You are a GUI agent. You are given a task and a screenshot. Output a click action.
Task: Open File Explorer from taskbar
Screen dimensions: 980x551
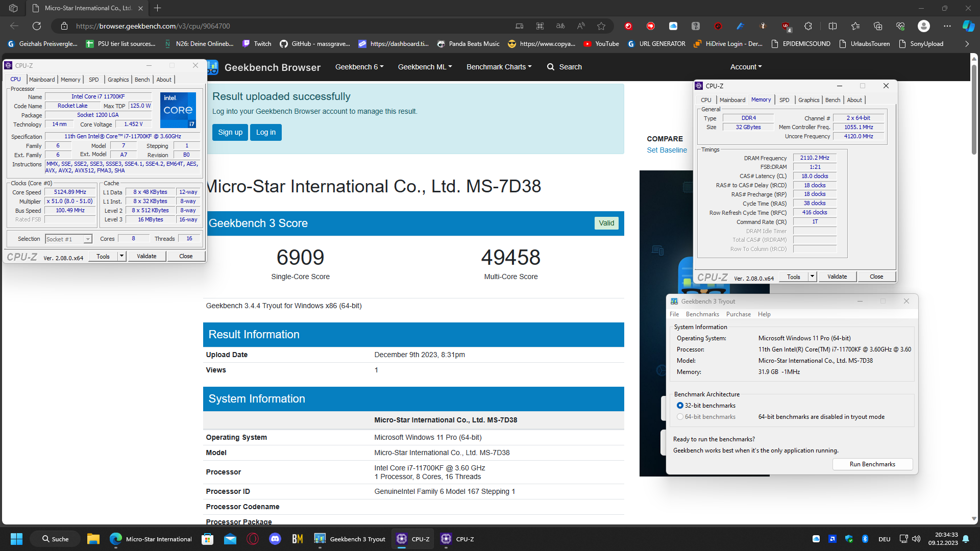[93, 539]
